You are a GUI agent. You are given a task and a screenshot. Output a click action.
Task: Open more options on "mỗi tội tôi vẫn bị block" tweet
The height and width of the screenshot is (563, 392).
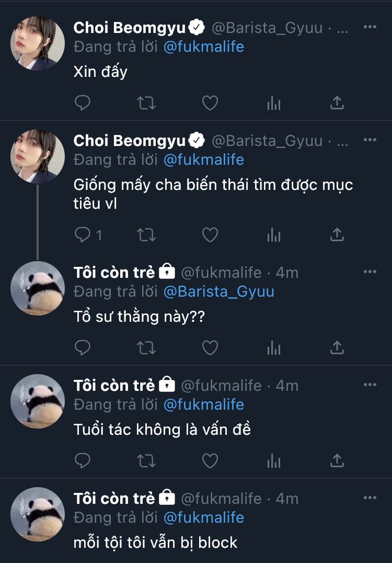[370, 498]
